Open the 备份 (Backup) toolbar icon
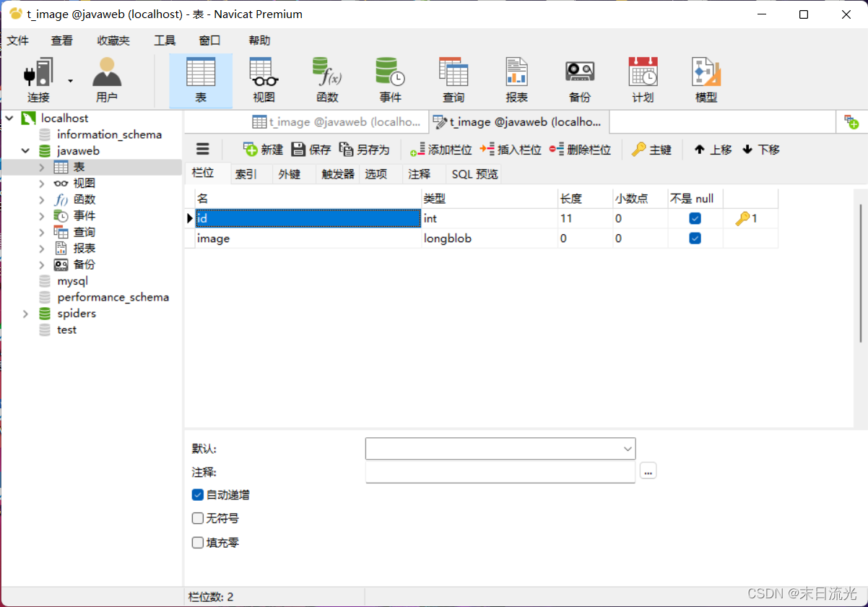 pos(580,80)
